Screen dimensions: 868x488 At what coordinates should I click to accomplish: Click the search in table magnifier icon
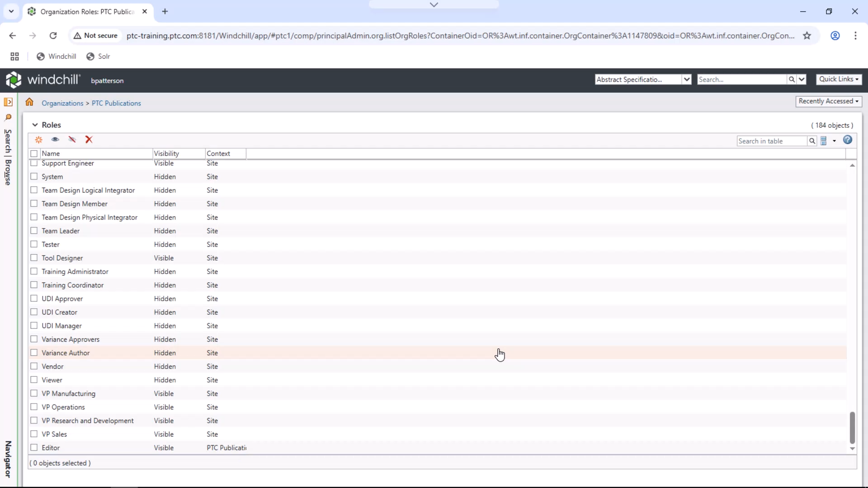812,141
